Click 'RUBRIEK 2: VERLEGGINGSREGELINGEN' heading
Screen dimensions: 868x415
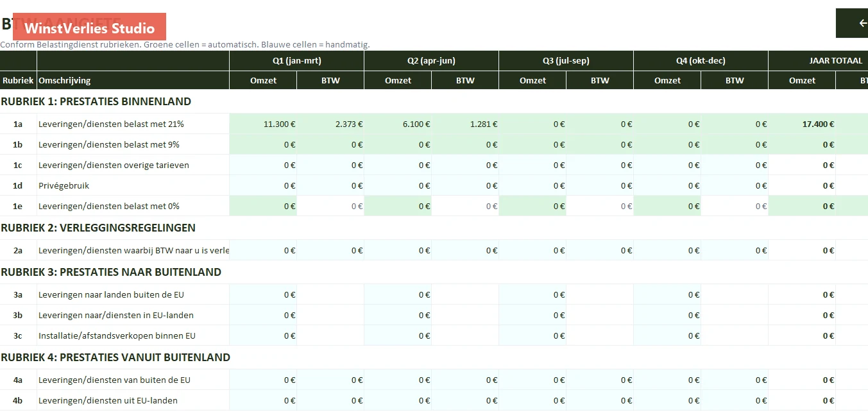[x=98, y=228]
